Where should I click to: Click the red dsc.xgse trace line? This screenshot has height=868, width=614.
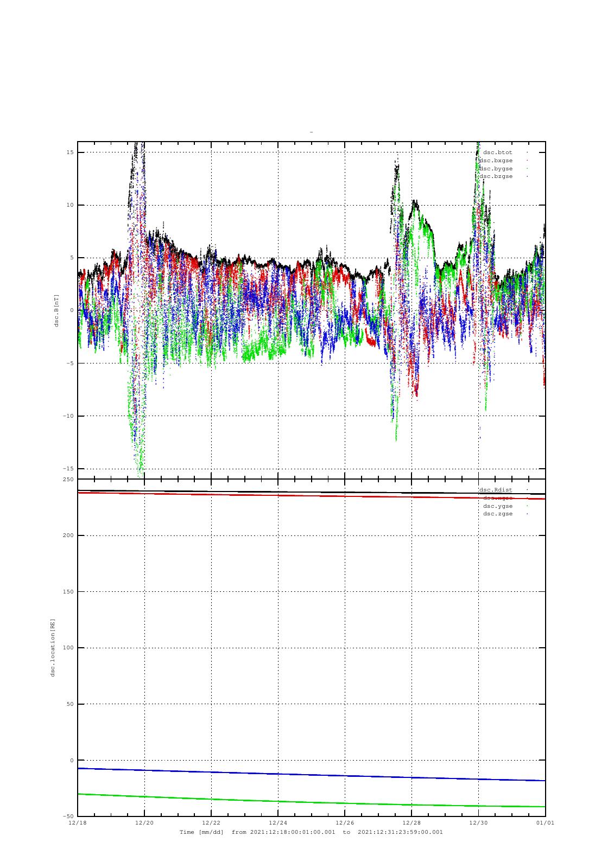tap(312, 496)
